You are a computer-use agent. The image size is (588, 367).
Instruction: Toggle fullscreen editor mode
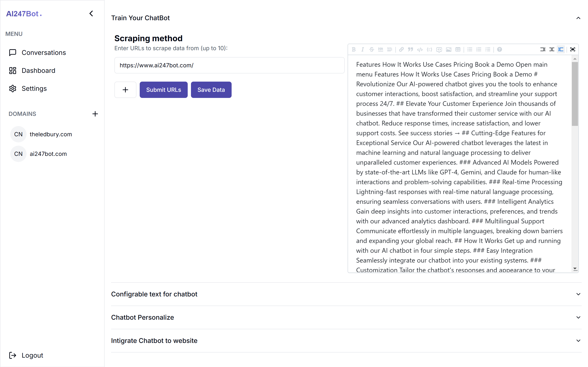point(573,50)
